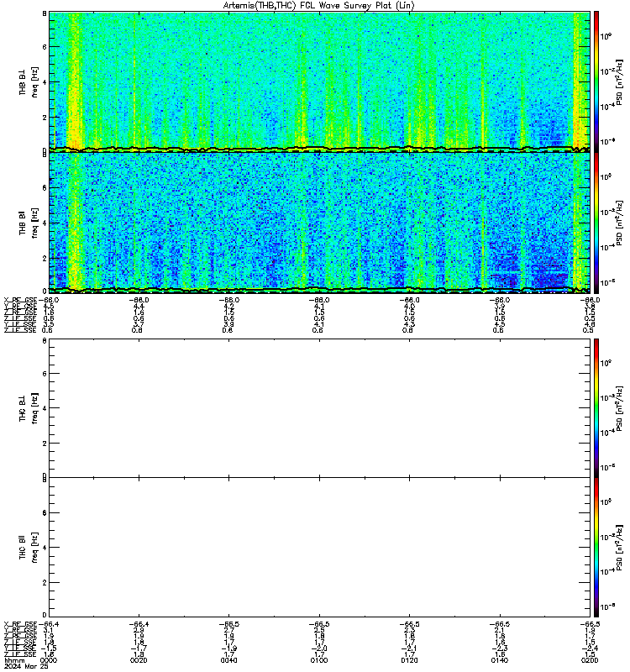Click the color bar beside the THC B∥ panel
630x672 pixels.
point(596,548)
